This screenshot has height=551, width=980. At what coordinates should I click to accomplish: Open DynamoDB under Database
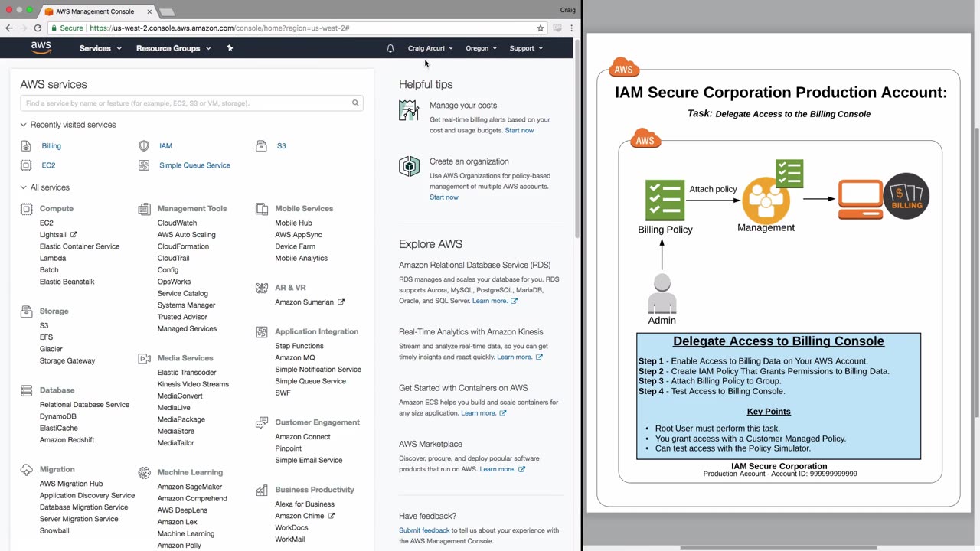click(x=58, y=416)
